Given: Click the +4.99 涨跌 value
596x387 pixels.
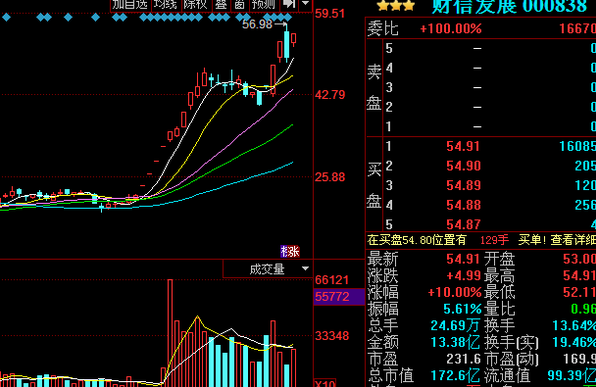Looking at the screenshot, I should pos(463,275).
